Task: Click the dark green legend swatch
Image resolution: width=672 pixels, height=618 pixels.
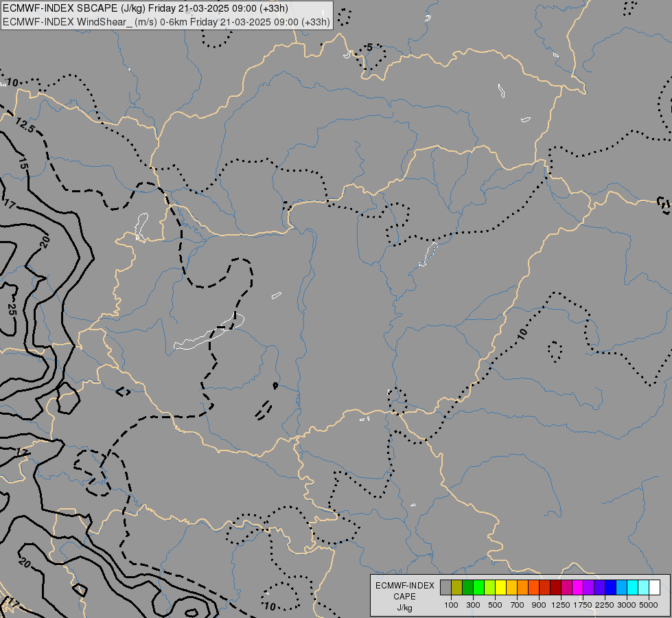Action: 467,588
